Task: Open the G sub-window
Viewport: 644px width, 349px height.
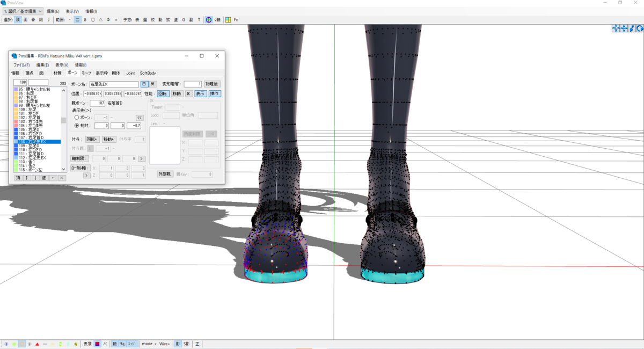Action: [x=184, y=20]
